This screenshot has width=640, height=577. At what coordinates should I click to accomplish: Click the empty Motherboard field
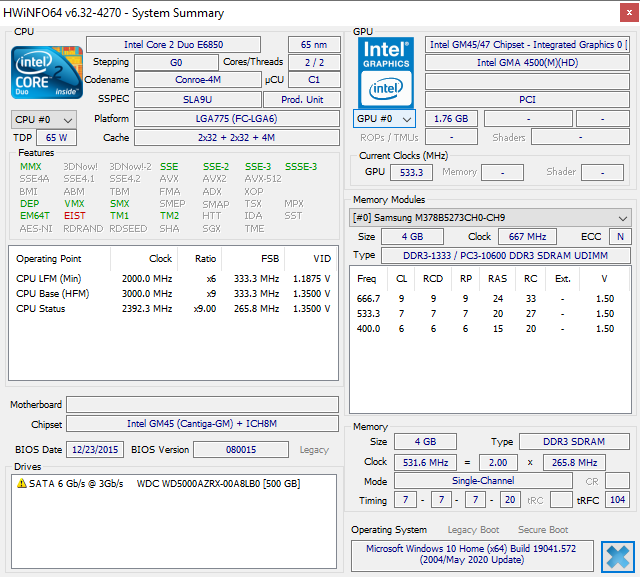tap(202, 404)
